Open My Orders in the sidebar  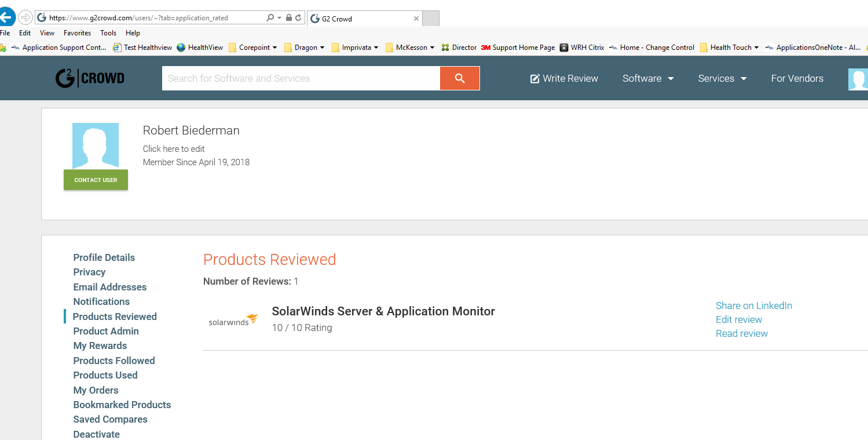96,390
